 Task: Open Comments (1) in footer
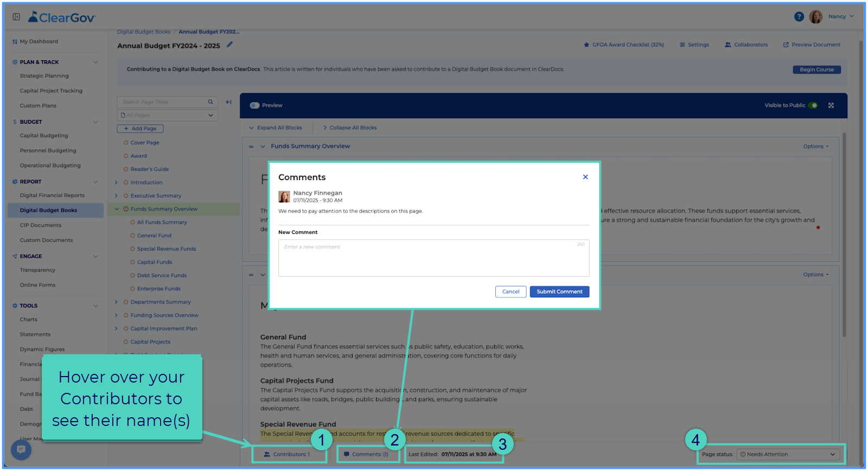pyautogui.click(x=366, y=454)
